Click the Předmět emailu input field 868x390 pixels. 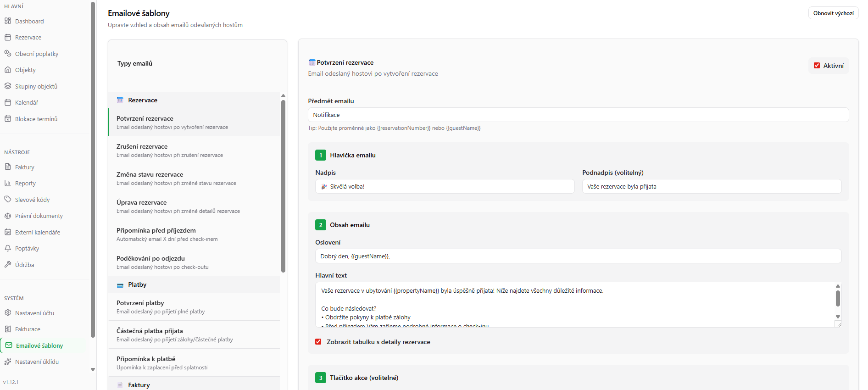[x=578, y=115]
